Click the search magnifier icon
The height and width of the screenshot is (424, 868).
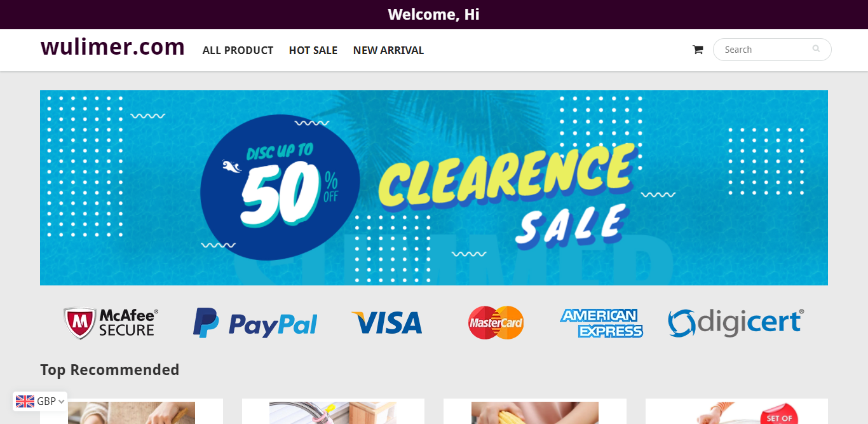coord(816,49)
